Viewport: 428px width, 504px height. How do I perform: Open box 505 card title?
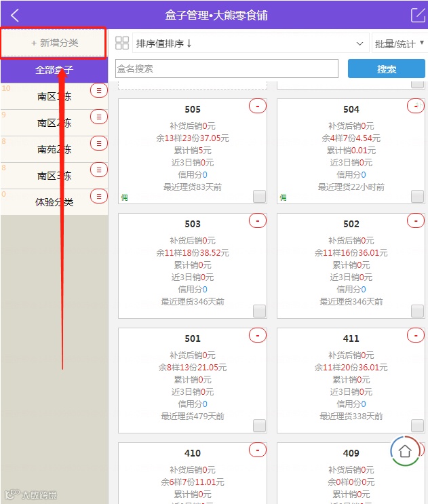(x=193, y=109)
